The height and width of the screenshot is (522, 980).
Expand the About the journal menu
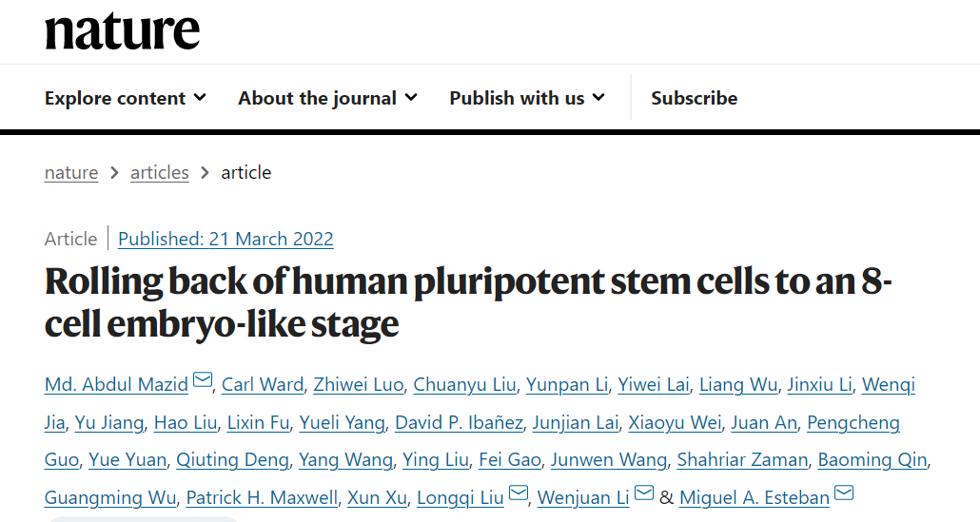[327, 98]
